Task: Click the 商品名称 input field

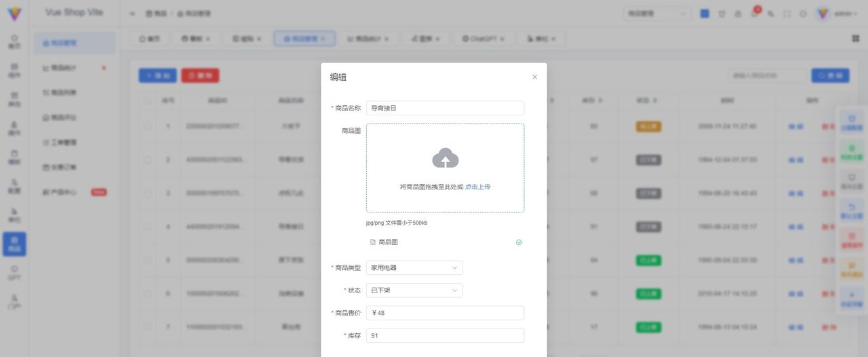Action: pos(445,108)
